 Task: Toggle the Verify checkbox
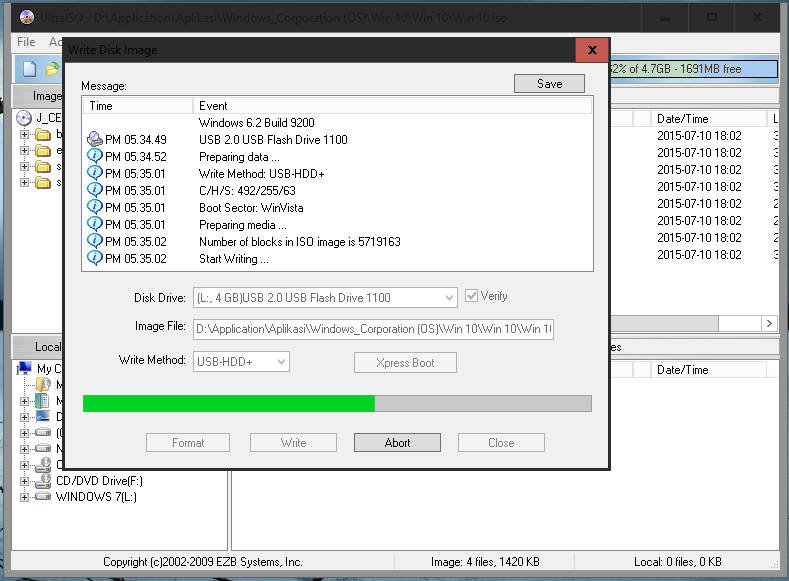click(471, 296)
